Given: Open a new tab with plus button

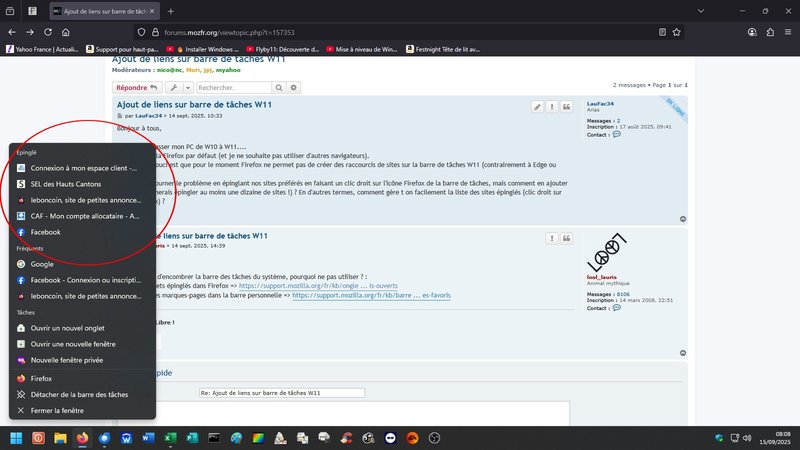Looking at the screenshot, I should [x=171, y=11].
